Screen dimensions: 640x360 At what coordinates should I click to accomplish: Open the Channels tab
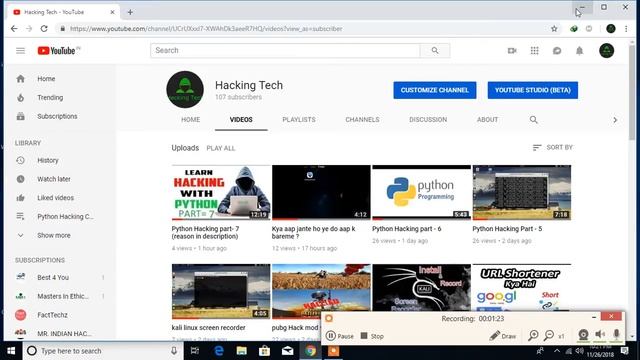(362, 120)
